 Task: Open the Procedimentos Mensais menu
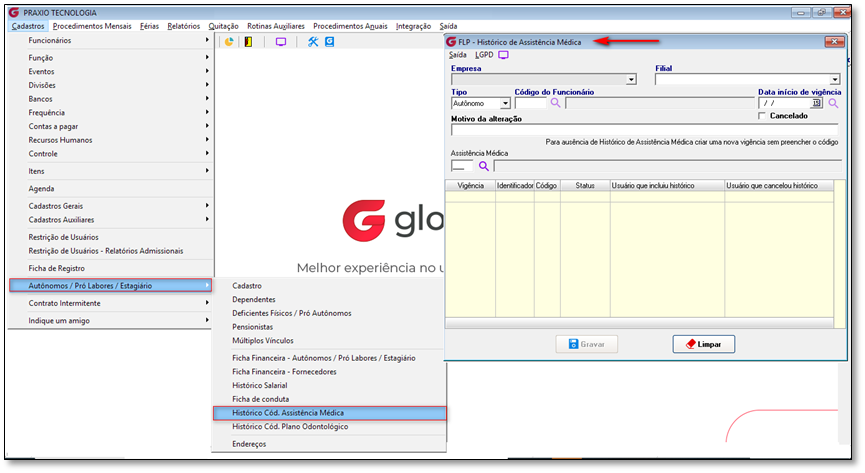(92, 26)
